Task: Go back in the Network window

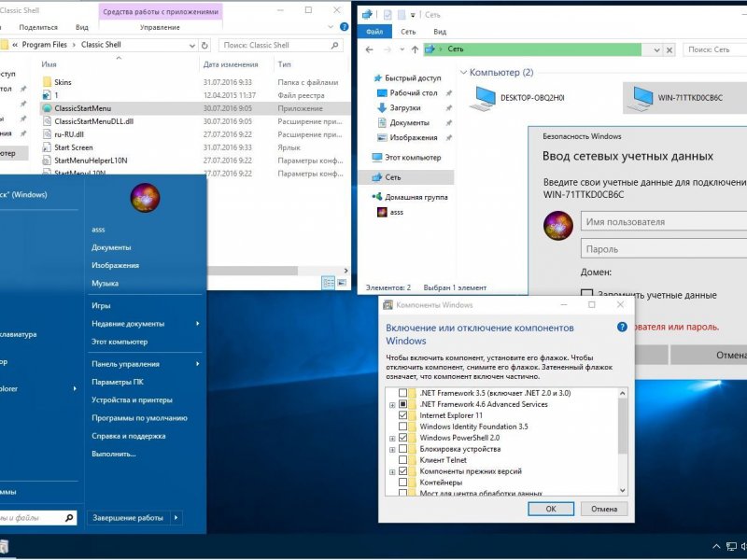Action: click(369, 49)
